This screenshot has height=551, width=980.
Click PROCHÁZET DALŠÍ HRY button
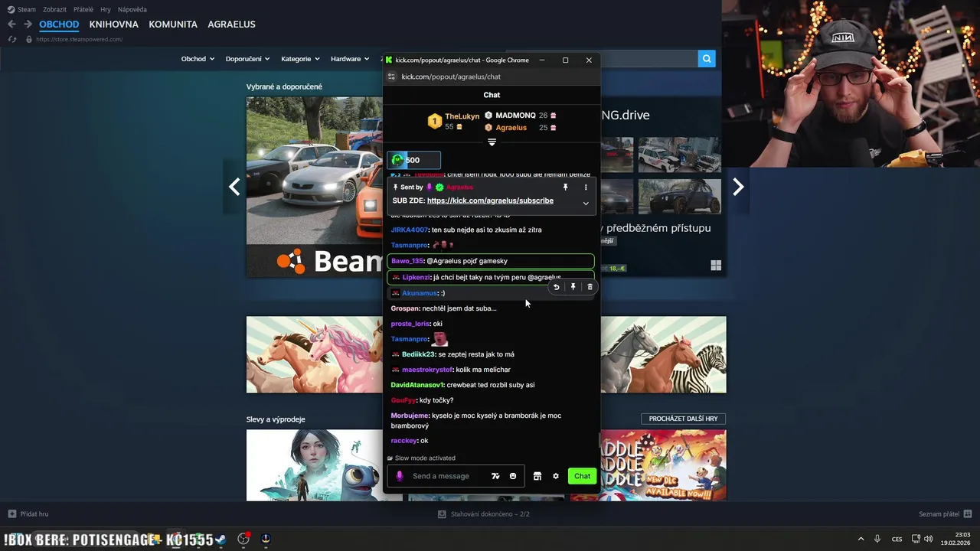click(x=683, y=419)
